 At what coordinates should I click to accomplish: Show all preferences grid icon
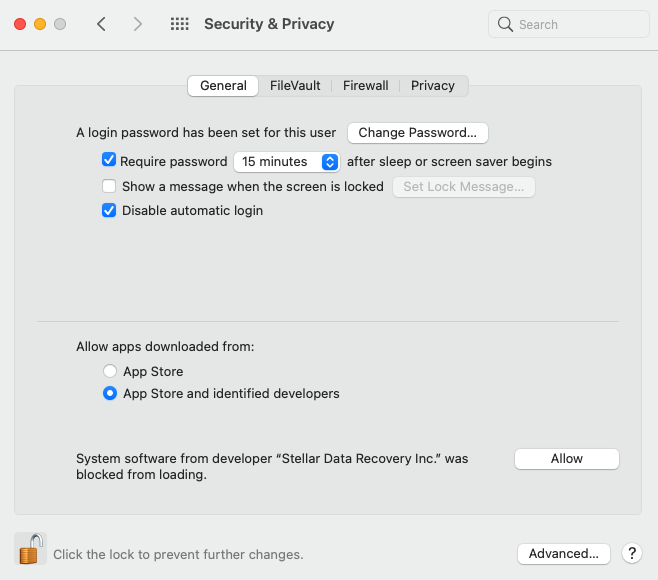[x=180, y=24]
